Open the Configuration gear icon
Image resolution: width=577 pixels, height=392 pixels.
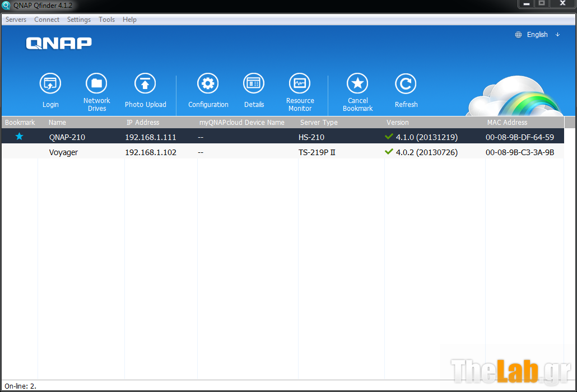[x=208, y=84]
